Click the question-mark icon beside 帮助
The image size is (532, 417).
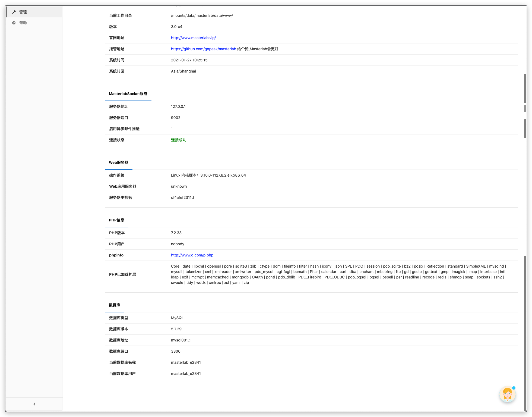14,23
